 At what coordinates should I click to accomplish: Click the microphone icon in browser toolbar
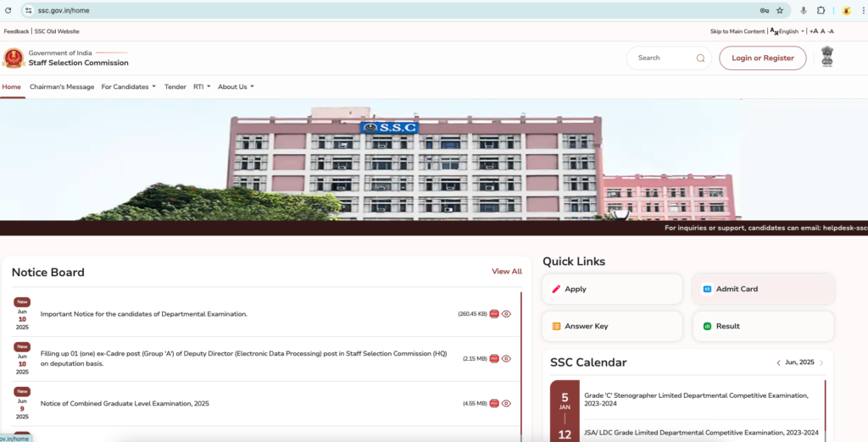(x=804, y=10)
